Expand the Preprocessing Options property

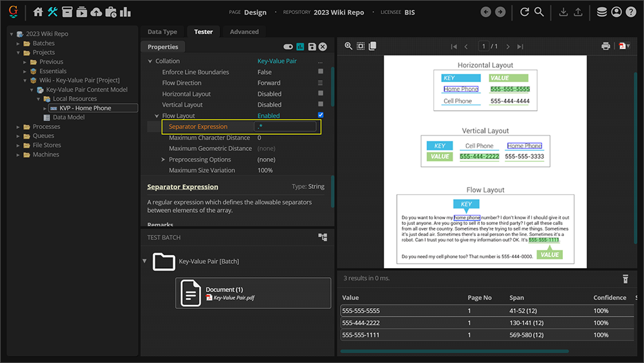[x=163, y=159]
